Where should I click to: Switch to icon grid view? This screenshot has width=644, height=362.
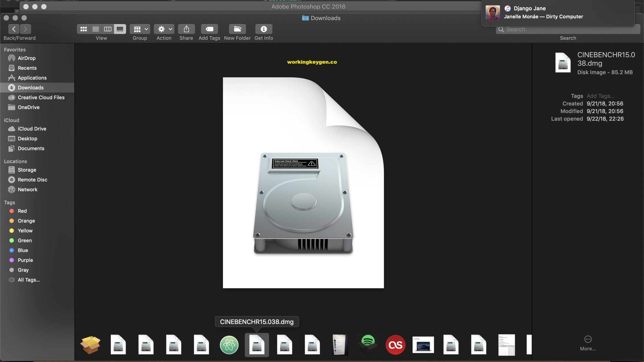coord(83,29)
